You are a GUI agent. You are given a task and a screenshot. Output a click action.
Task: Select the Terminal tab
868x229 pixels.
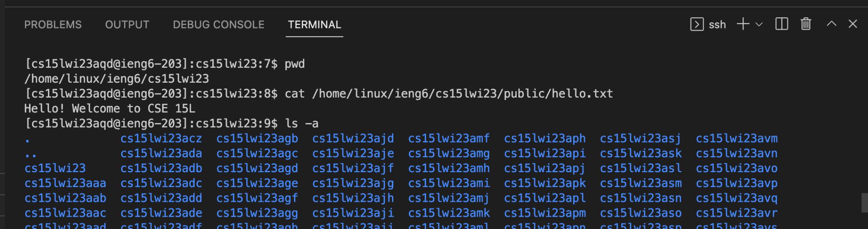314,25
